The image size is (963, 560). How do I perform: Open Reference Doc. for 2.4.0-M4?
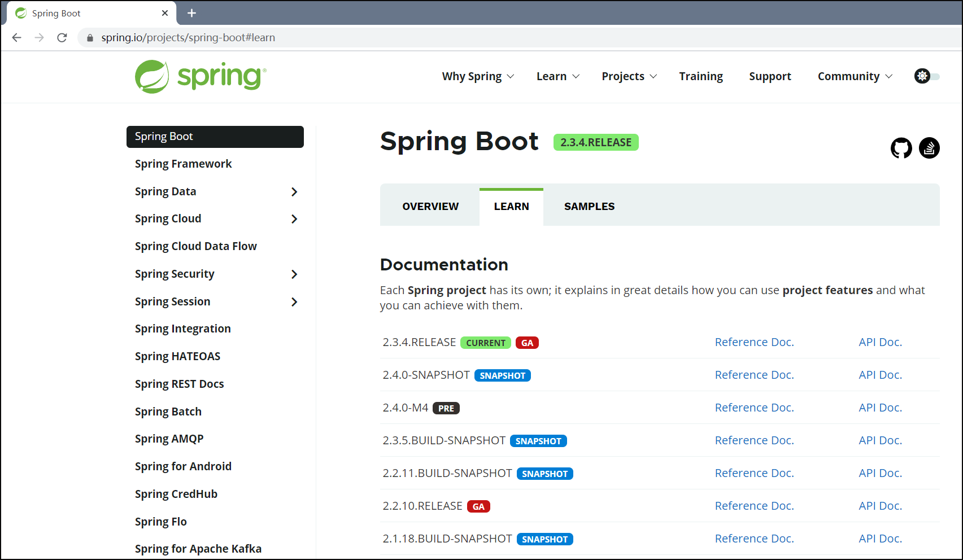click(x=755, y=408)
